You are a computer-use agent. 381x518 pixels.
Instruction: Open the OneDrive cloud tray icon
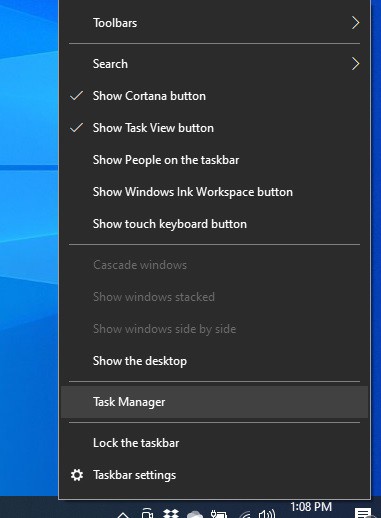[194, 514]
